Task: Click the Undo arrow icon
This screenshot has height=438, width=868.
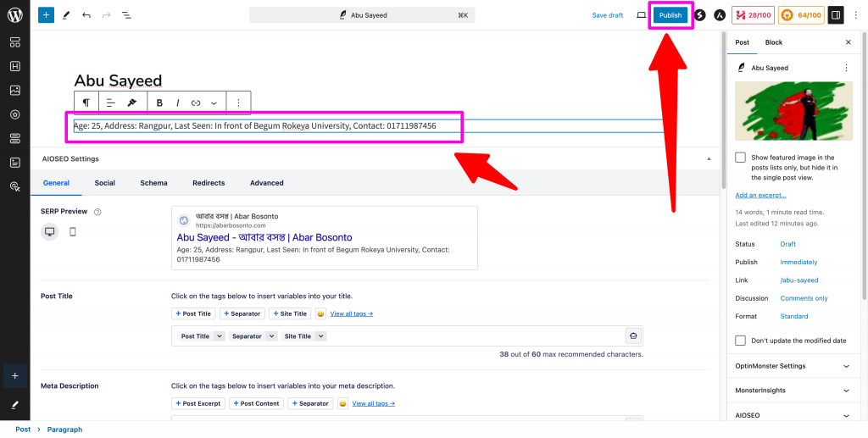Action: click(86, 15)
